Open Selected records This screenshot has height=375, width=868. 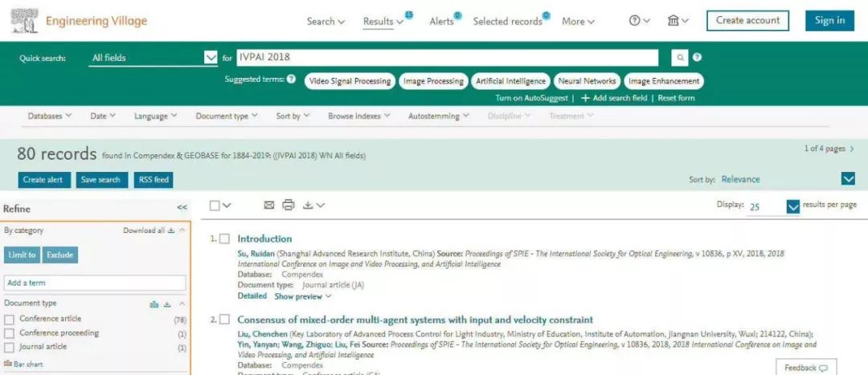pyautogui.click(x=508, y=22)
